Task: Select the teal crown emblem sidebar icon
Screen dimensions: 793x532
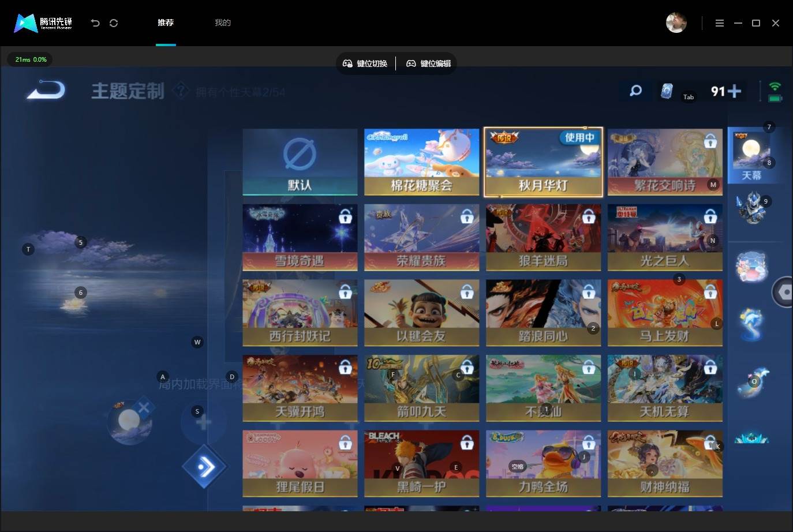Action: [751, 438]
